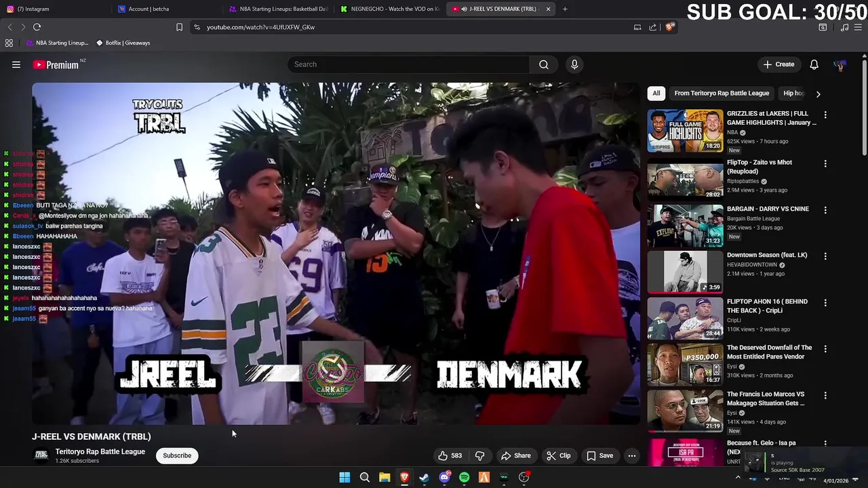The width and height of the screenshot is (868, 488).
Task: Click the Share button
Action: coord(516,455)
